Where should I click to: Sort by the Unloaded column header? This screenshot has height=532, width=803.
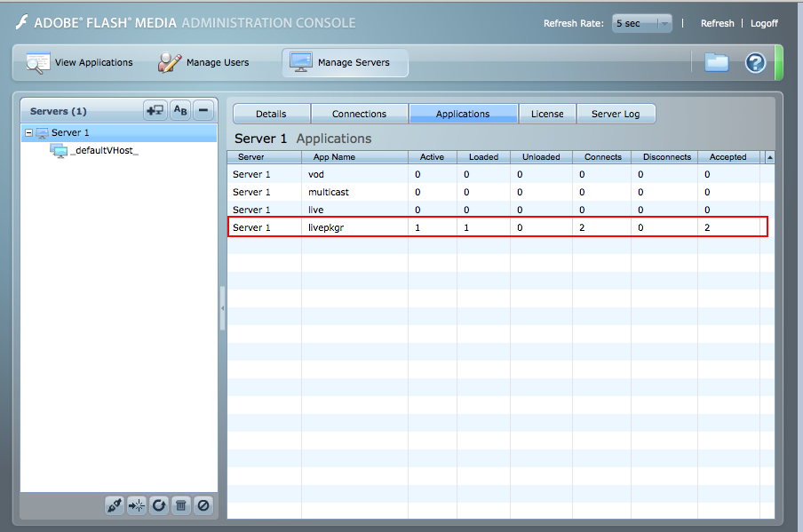541,157
